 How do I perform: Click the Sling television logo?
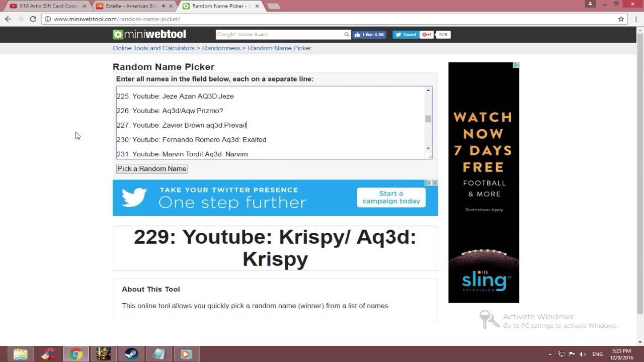tap(486, 282)
